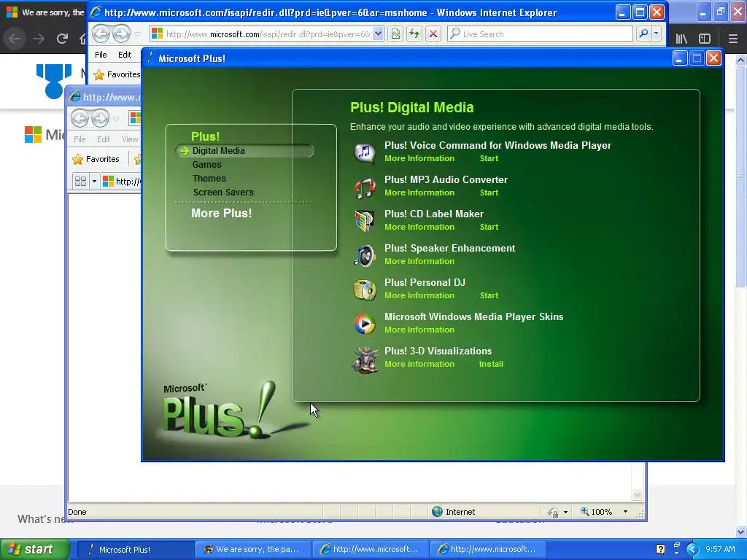
Task: Open the Firefox hamburger menu
Action: (732, 39)
